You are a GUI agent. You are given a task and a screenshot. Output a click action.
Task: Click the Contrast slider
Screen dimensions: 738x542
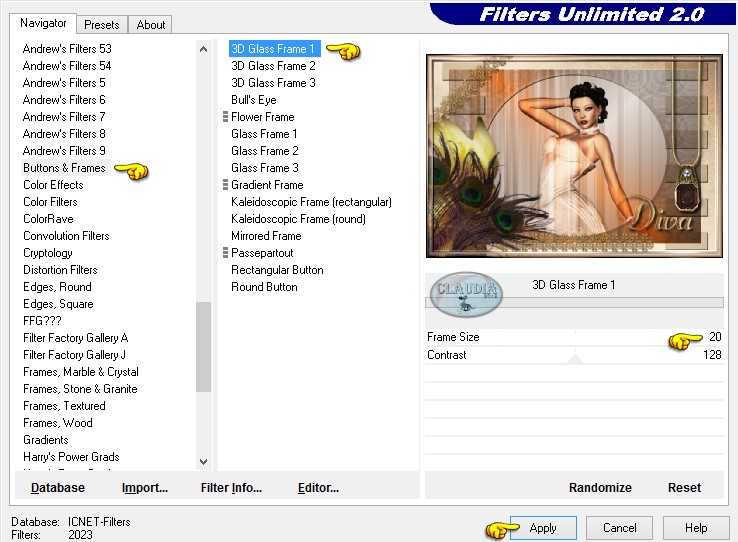[574, 355]
